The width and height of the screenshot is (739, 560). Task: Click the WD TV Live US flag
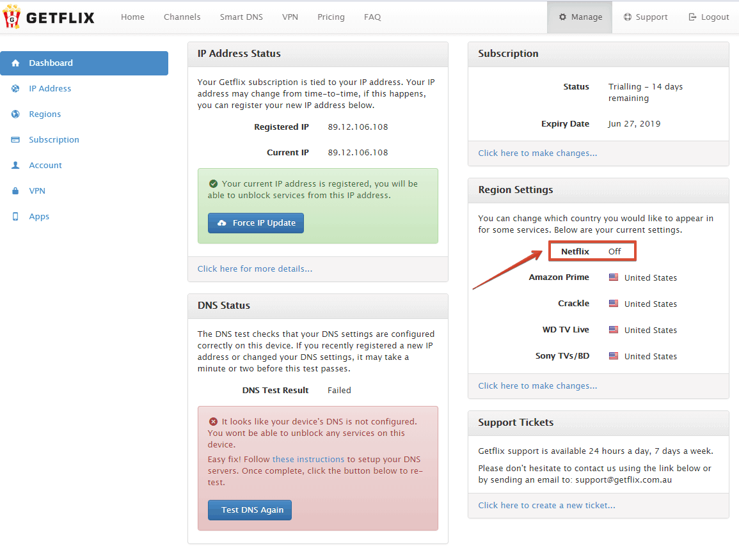pos(613,330)
